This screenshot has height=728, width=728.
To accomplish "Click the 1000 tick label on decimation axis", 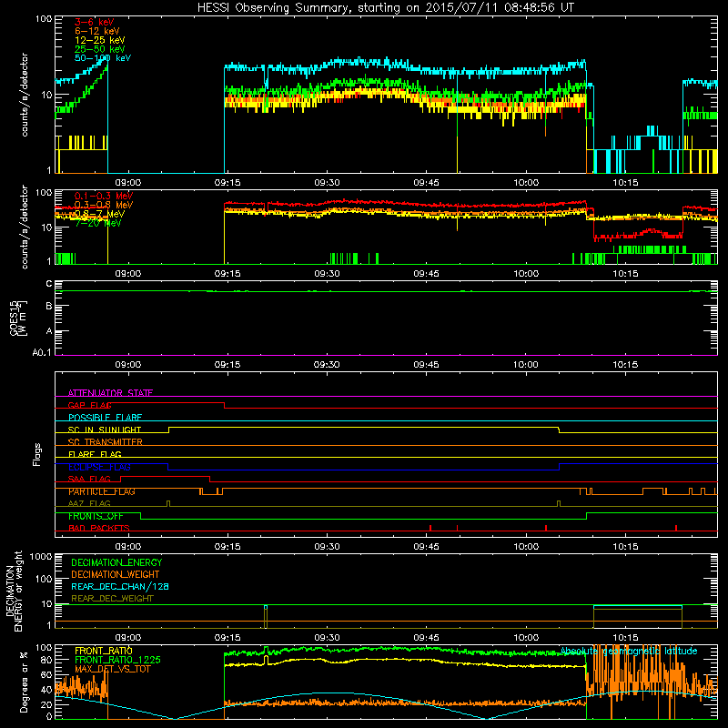I will (41, 557).
